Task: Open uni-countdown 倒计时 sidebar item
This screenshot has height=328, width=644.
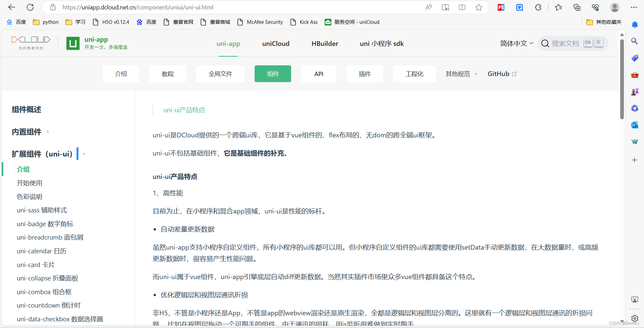Action: coord(49,305)
